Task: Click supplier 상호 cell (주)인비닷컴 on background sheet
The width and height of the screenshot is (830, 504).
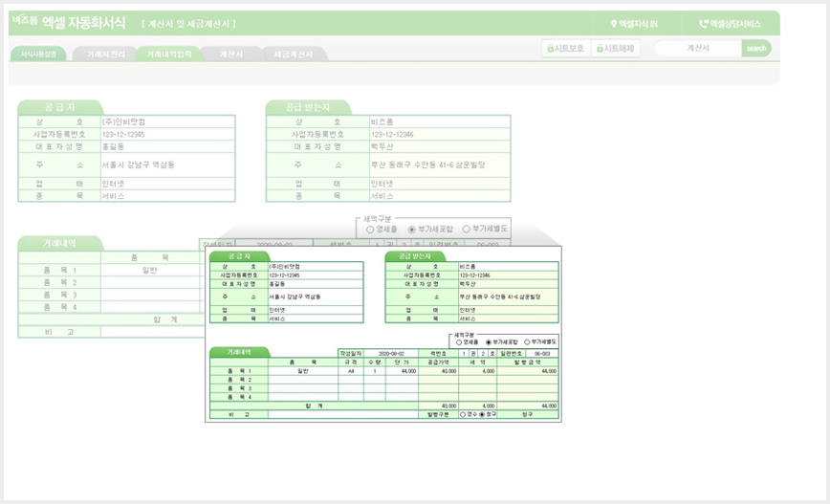Action: [x=167, y=121]
